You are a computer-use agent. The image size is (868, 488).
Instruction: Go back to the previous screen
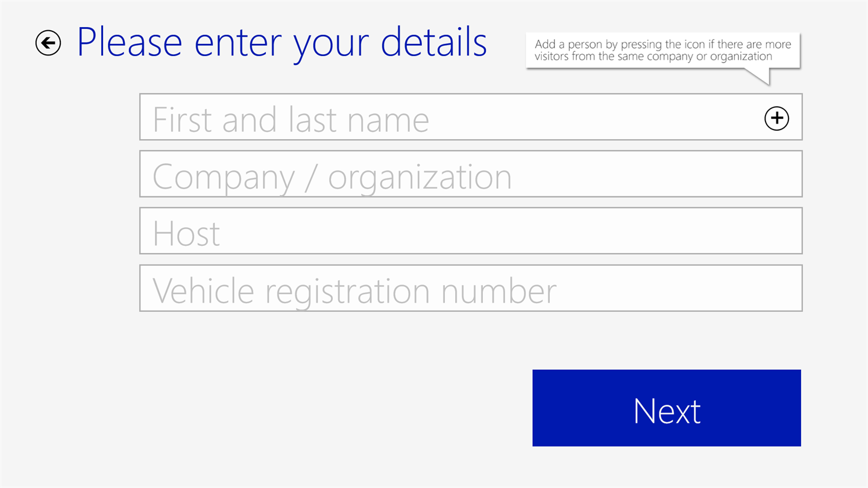pos(48,43)
